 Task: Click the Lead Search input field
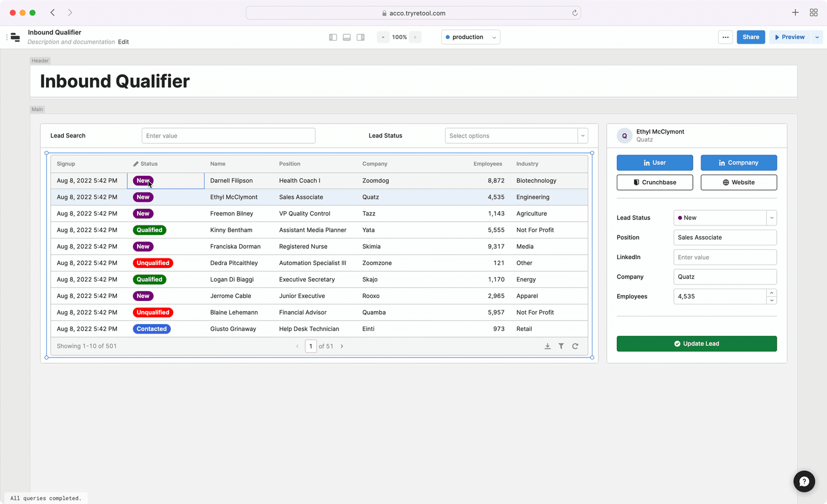(x=228, y=136)
